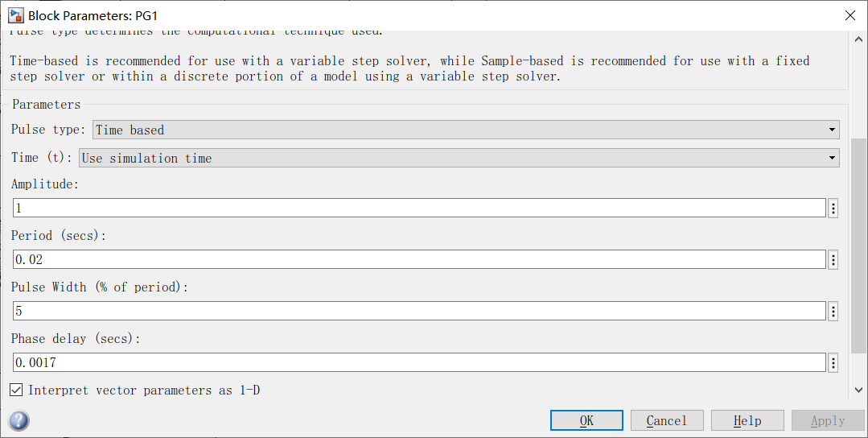Click the Phase delay input field
This screenshot has height=438, width=868.
pyautogui.click(x=419, y=362)
